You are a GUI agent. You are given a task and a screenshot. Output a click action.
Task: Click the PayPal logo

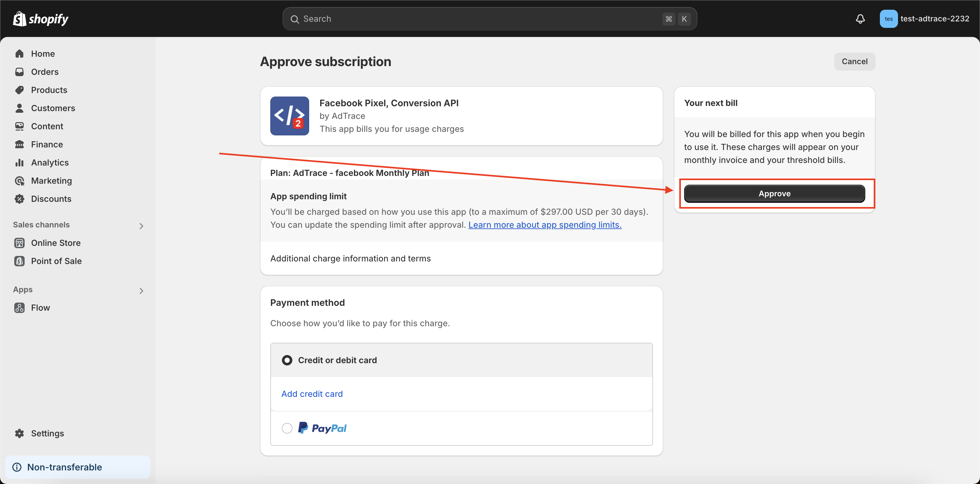(322, 428)
